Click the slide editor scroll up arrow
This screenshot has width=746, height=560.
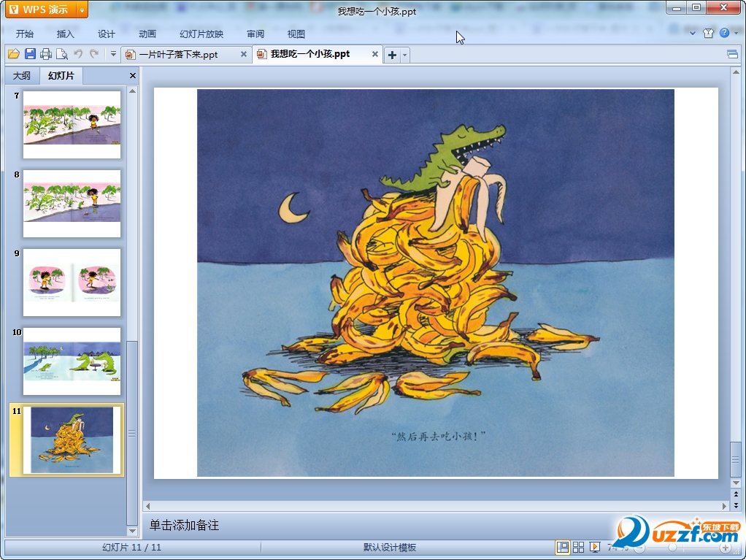736,72
